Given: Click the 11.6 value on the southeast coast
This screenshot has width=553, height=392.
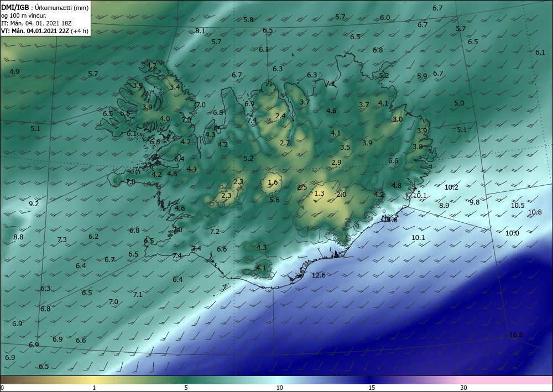Looking at the screenshot, I should 390,220.
